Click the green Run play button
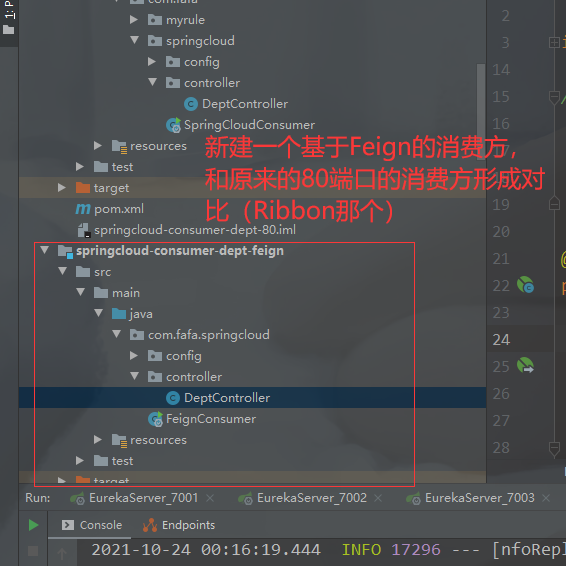The height and width of the screenshot is (566, 566). pos(33,525)
